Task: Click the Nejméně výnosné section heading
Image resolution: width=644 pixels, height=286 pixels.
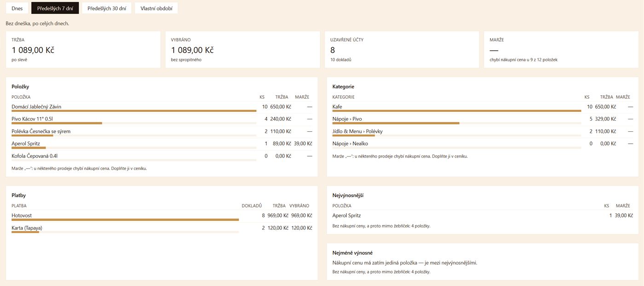Action: point(352,253)
